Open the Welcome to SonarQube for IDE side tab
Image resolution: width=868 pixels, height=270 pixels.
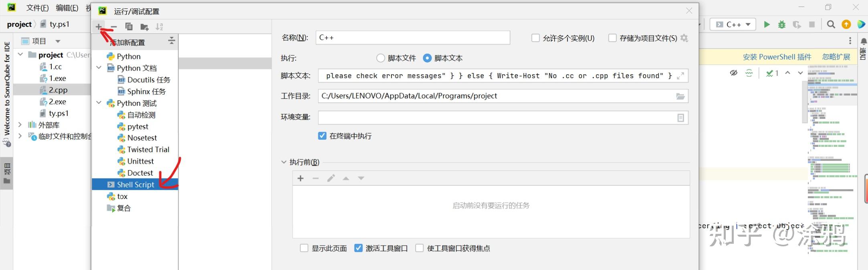6,93
